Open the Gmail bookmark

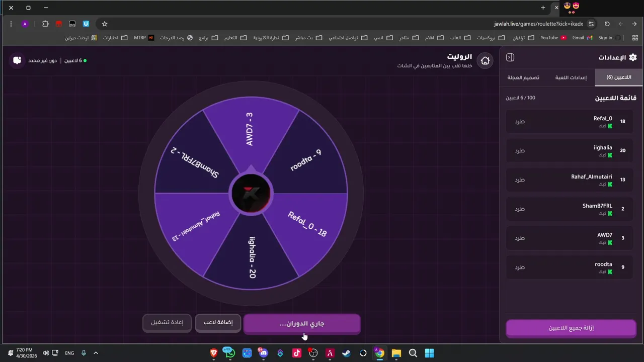click(x=582, y=38)
